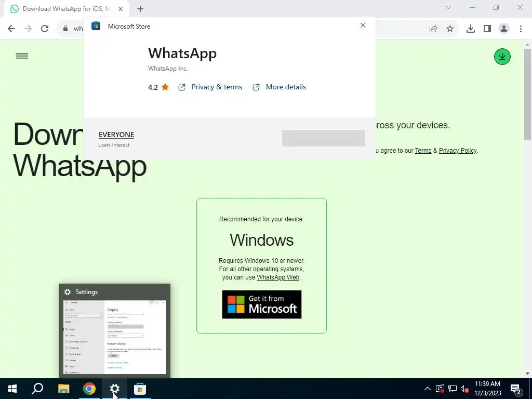This screenshot has width=532, height=399.
Task: Open the notification center icon
Action: [x=516, y=389]
